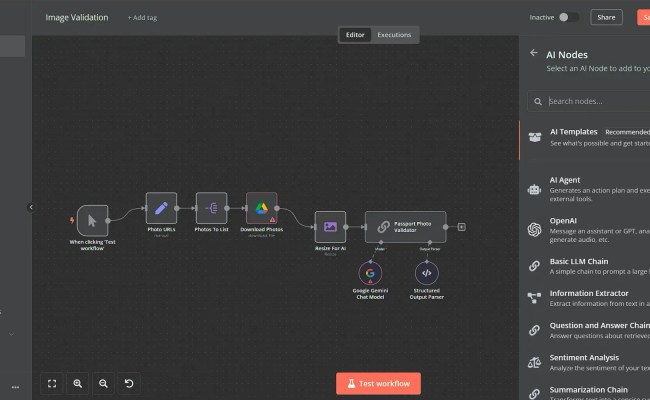Select the Photo URLs pencil node

pyautogui.click(x=161, y=208)
